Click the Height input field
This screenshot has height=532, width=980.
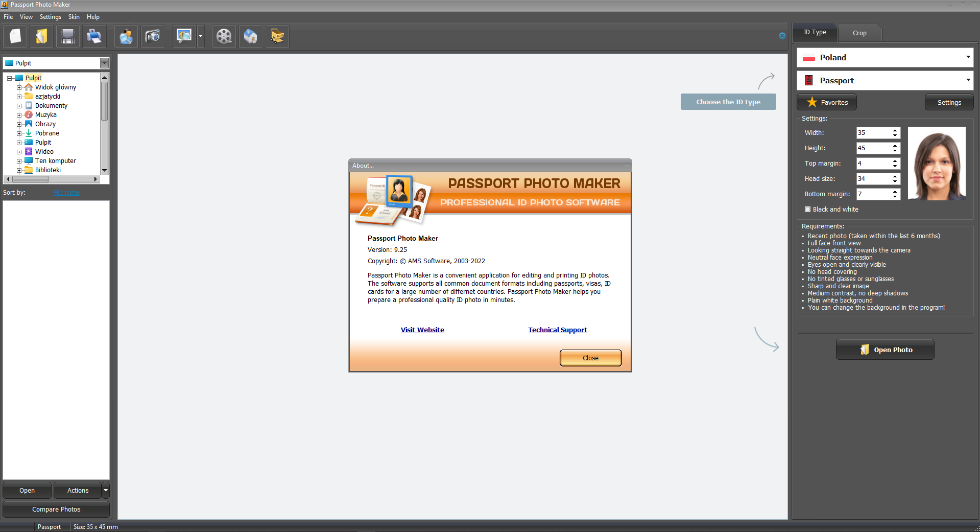pos(874,148)
